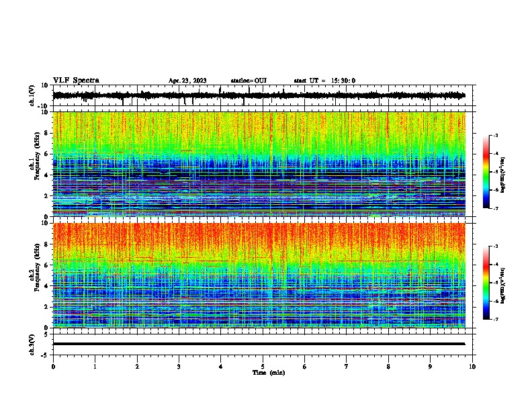Click time-axis tick label "2"
532x411 pixels.
[137, 367]
